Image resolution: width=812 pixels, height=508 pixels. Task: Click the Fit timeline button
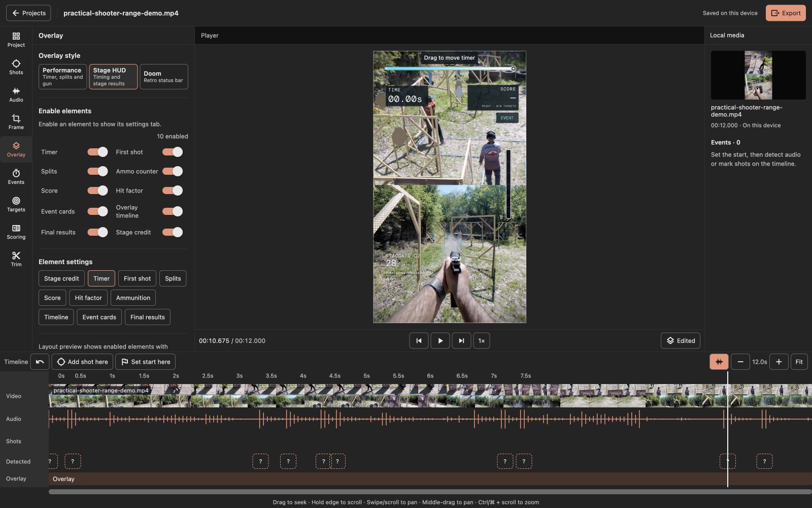coord(799,362)
